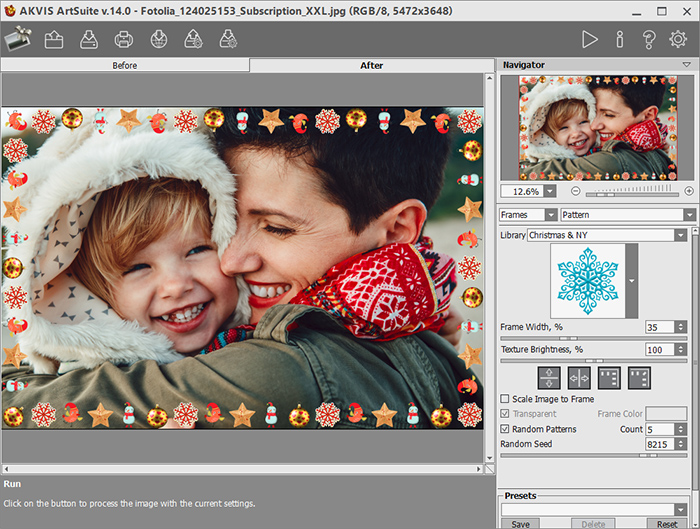Viewport: 700px width, 529px height.
Task: Open the Library Christmas & NY dropdown
Action: 680,235
